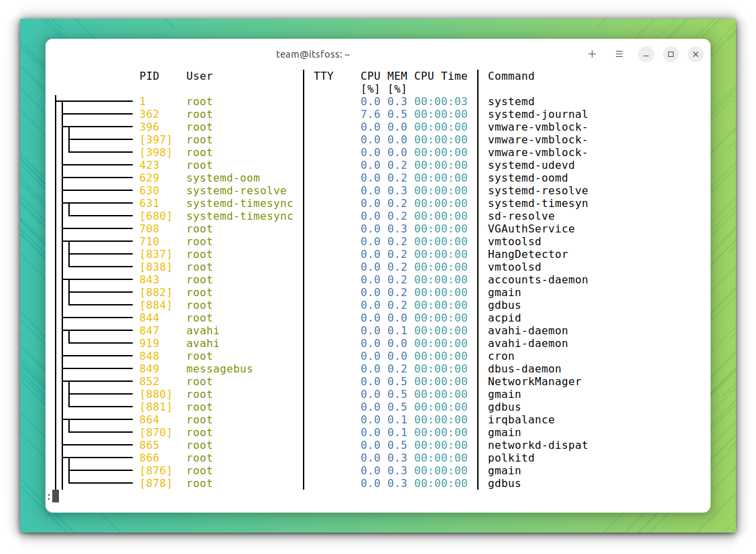Image resolution: width=756 pixels, height=554 pixels.
Task: Click the User column header
Action: (199, 76)
